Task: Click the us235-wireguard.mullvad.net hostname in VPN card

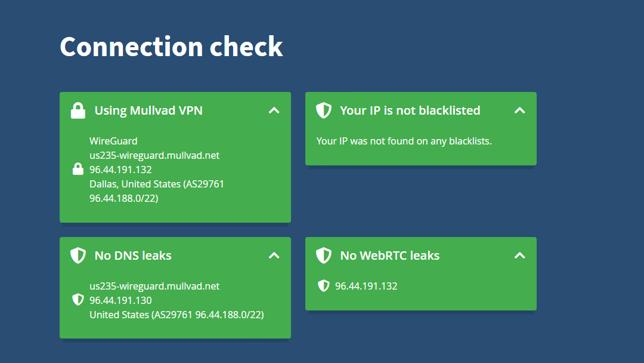Action: (x=154, y=155)
